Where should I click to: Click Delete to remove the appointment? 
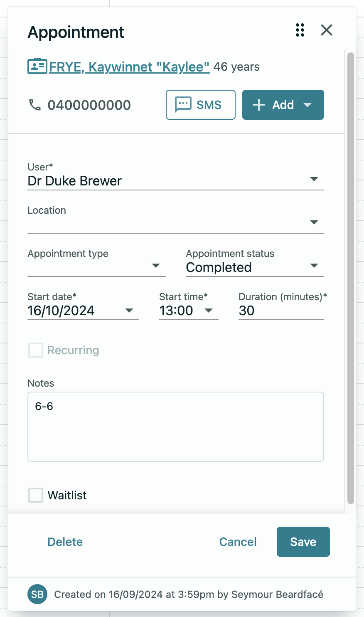[65, 541]
